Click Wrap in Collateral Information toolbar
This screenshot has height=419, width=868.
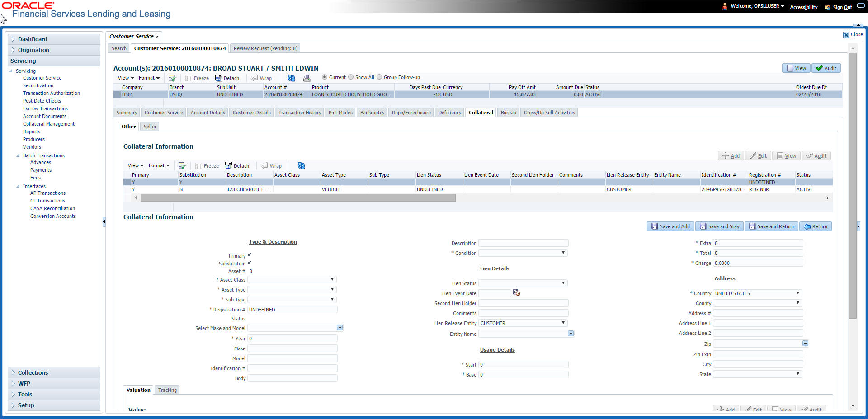click(272, 166)
